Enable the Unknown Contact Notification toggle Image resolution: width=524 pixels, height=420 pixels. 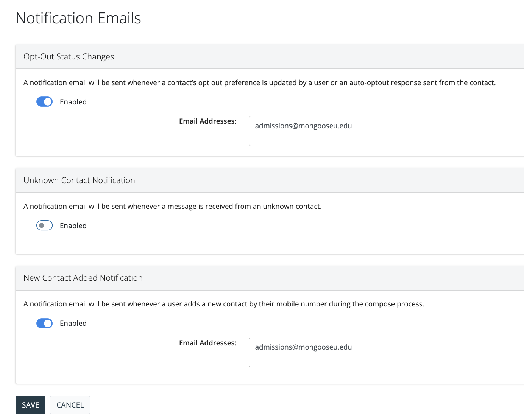(44, 226)
